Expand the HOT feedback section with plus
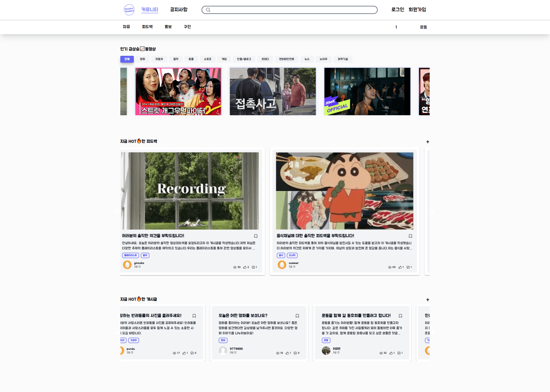Viewport: 550px width, 392px height. (x=428, y=142)
